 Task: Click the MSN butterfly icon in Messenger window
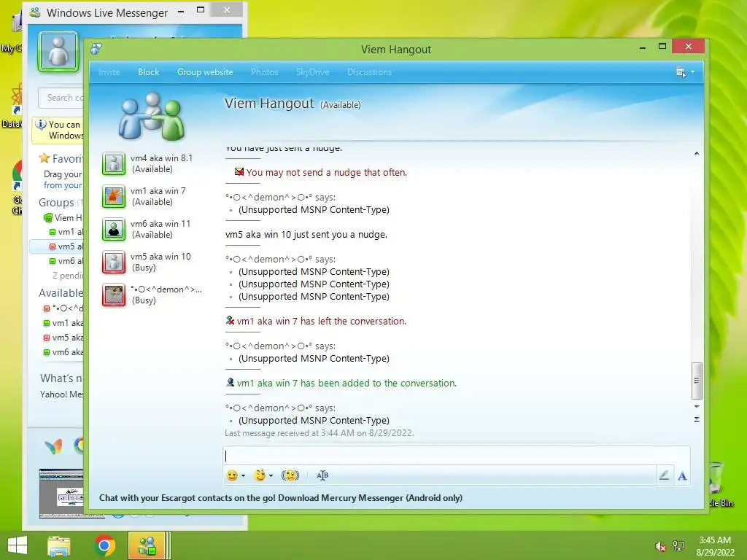point(53,446)
